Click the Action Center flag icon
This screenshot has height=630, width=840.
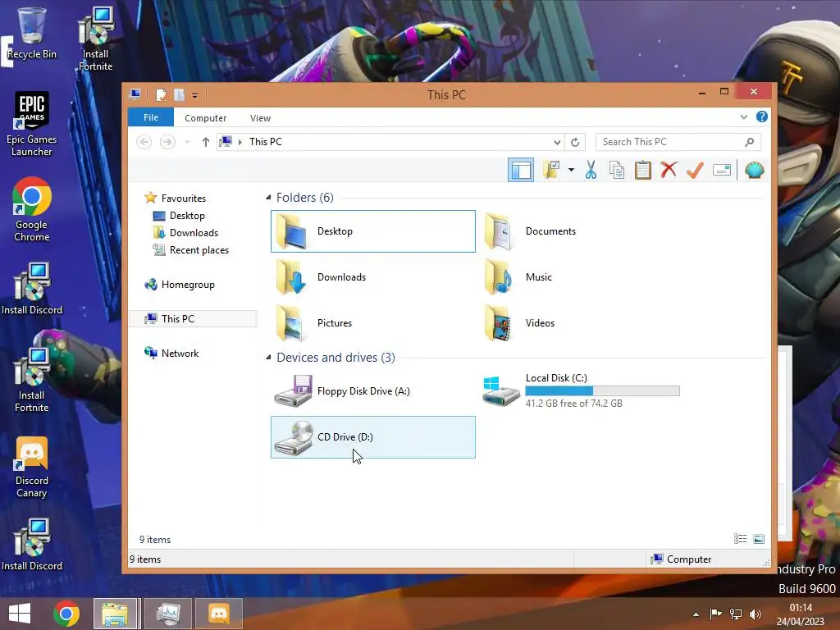coord(715,614)
